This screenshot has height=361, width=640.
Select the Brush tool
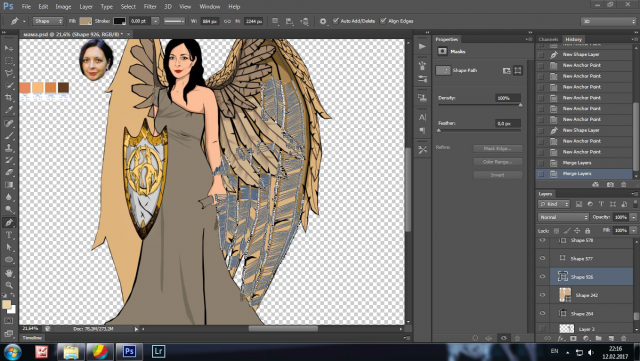9,135
